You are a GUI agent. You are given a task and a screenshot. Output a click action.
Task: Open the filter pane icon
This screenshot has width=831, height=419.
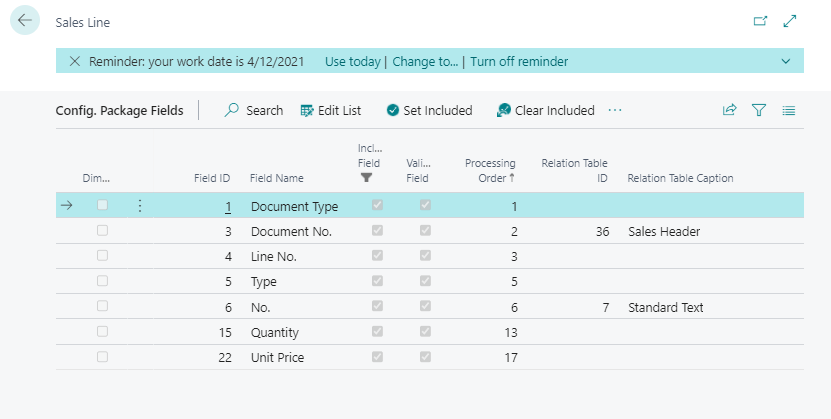point(759,111)
